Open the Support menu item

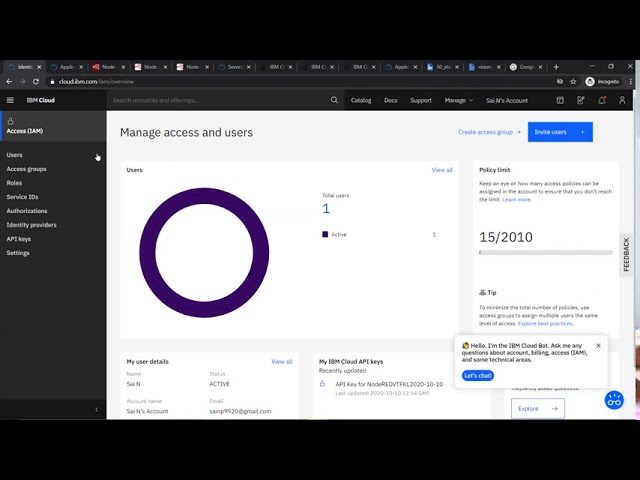click(x=421, y=100)
